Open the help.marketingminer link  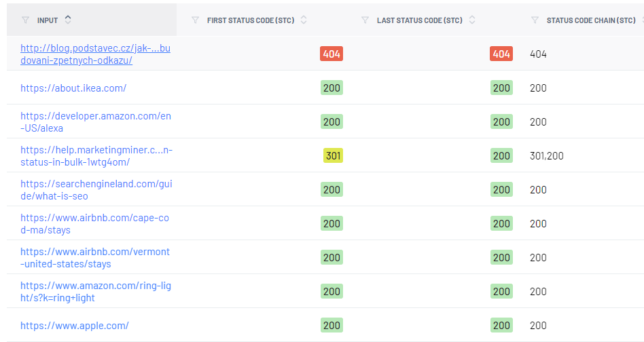pyautogui.click(x=96, y=156)
